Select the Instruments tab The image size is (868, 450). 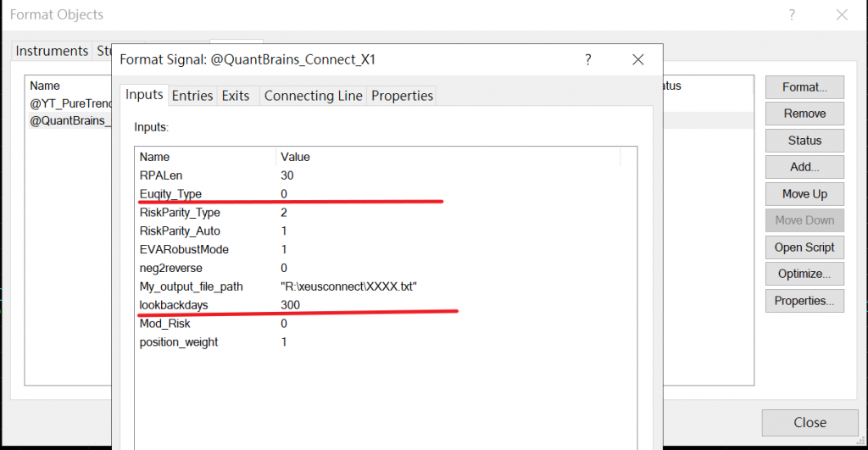click(52, 51)
